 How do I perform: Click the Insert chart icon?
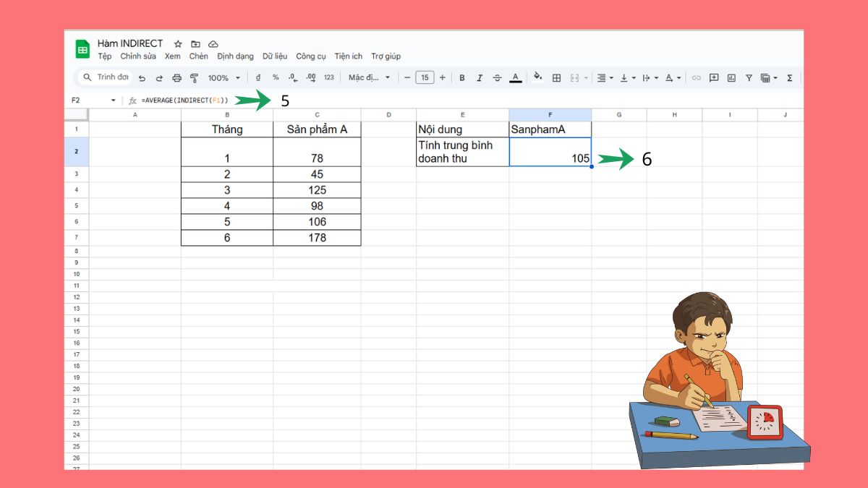pos(731,77)
